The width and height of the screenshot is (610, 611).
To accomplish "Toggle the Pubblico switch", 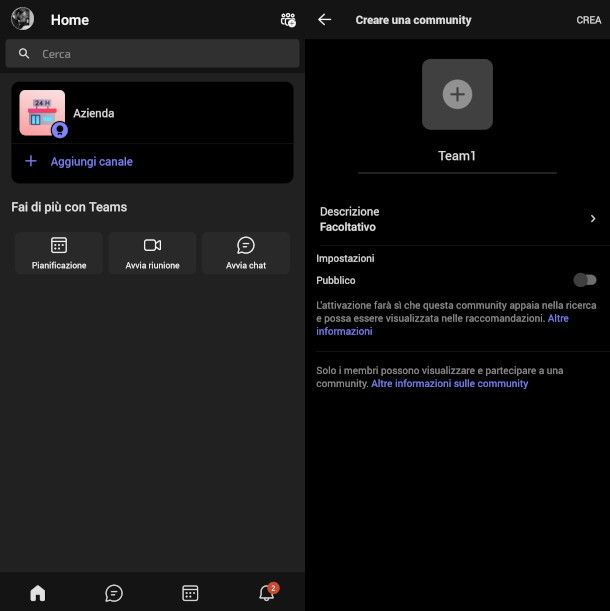I will 585,280.
